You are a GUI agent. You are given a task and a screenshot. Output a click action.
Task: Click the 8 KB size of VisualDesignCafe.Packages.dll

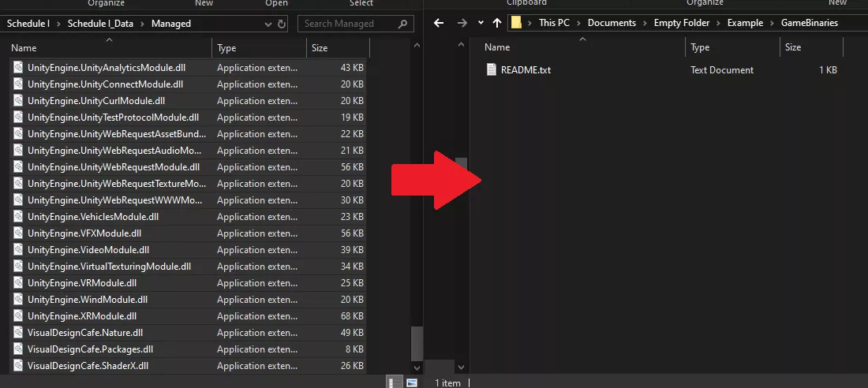click(355, 349)
